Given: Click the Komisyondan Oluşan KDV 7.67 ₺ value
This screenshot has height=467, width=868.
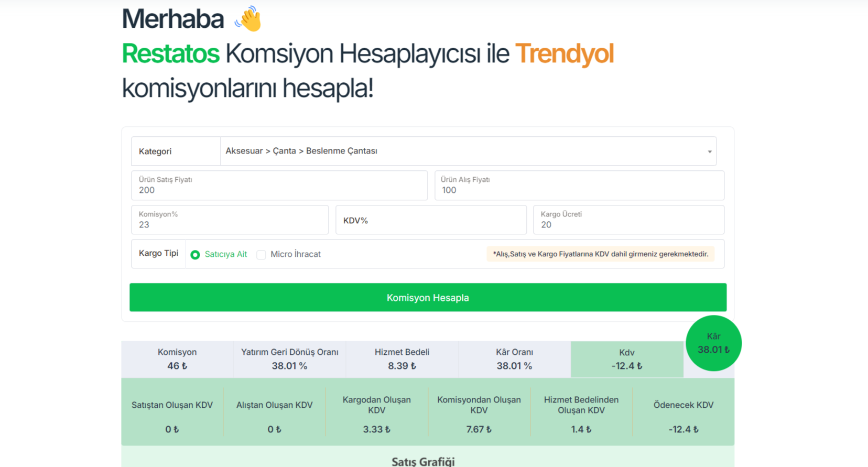Looking at the screenshot, I should (479, 429).
